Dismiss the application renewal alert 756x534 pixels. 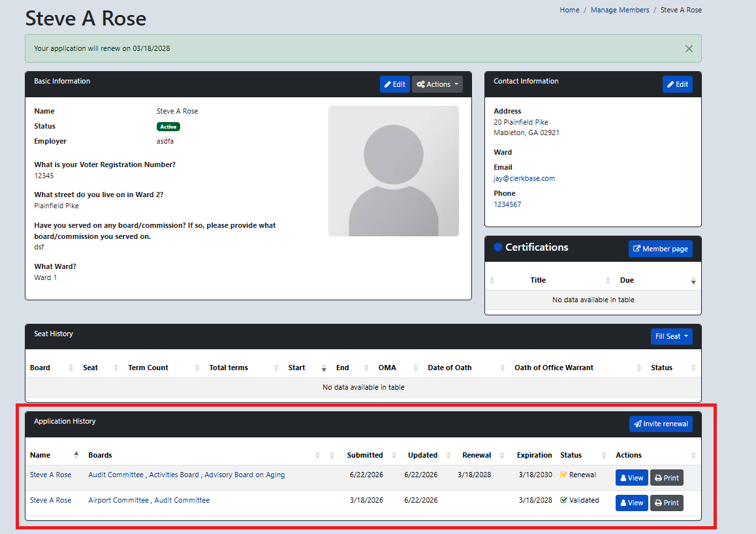point(689,48)
